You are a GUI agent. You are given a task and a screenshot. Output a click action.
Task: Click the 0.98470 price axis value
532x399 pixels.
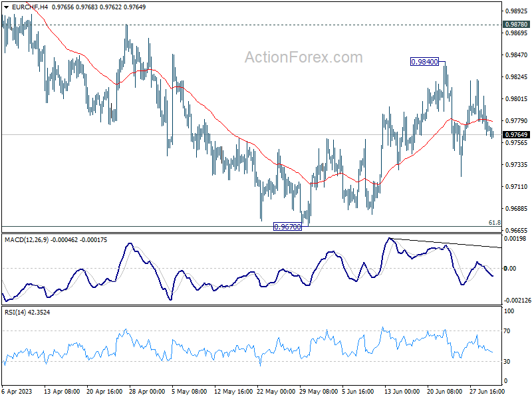517,55
